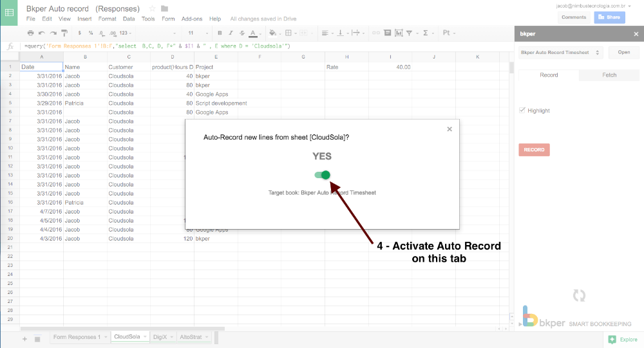This screenshot has width=644, height=348.
Task: Click the merge cells icon
Action: [303, 33]
